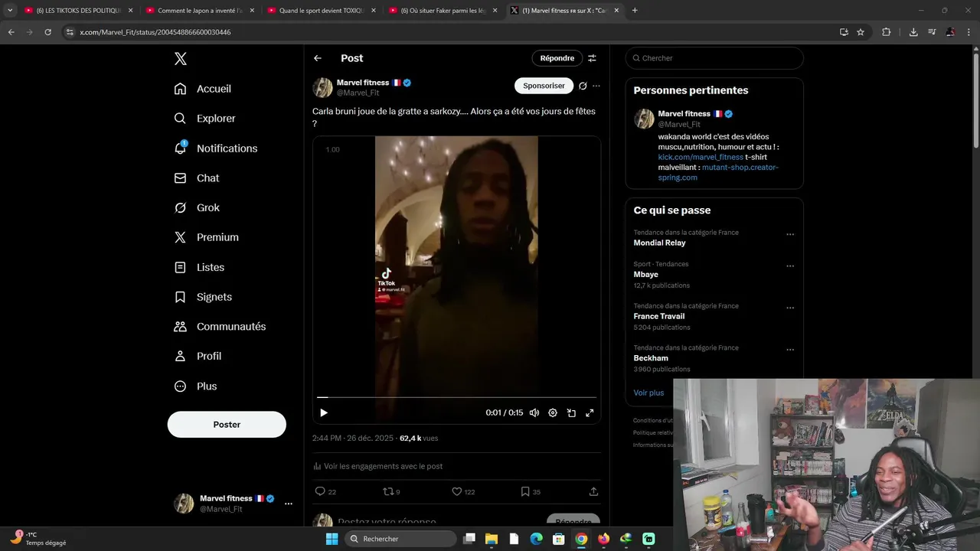This screenshot has width=980, height=551.
Task: Click the Chercher search field
Action: 714,58
